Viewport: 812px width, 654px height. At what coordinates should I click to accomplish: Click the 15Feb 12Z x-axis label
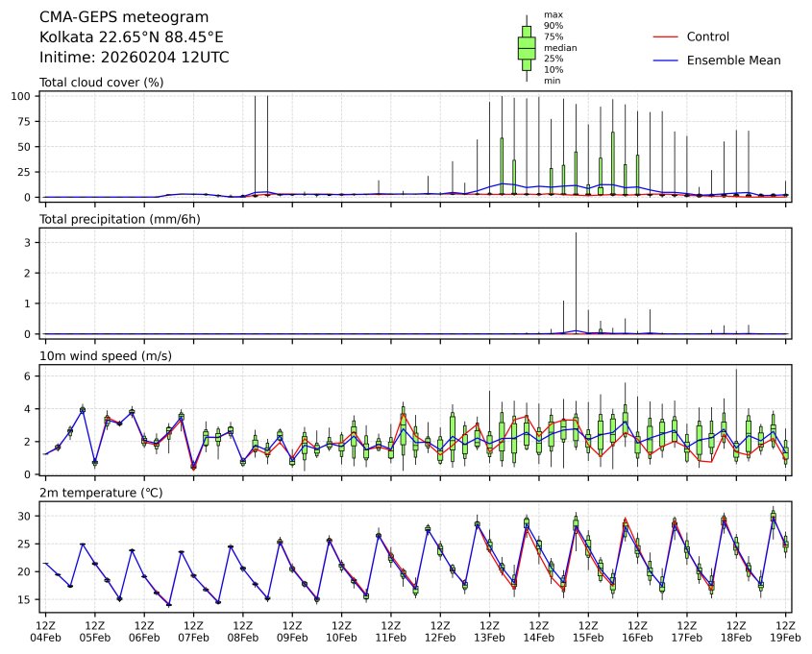pos(588,630)
